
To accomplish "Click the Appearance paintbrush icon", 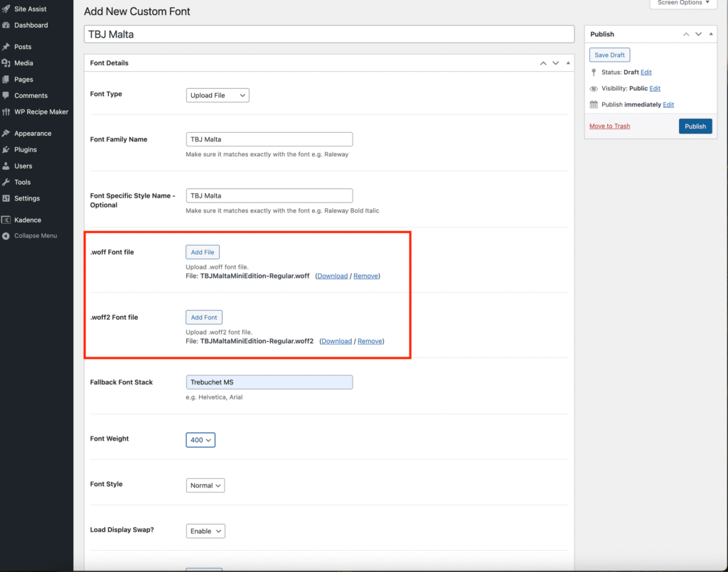I will pyautogui.click(x=6, y=134).
